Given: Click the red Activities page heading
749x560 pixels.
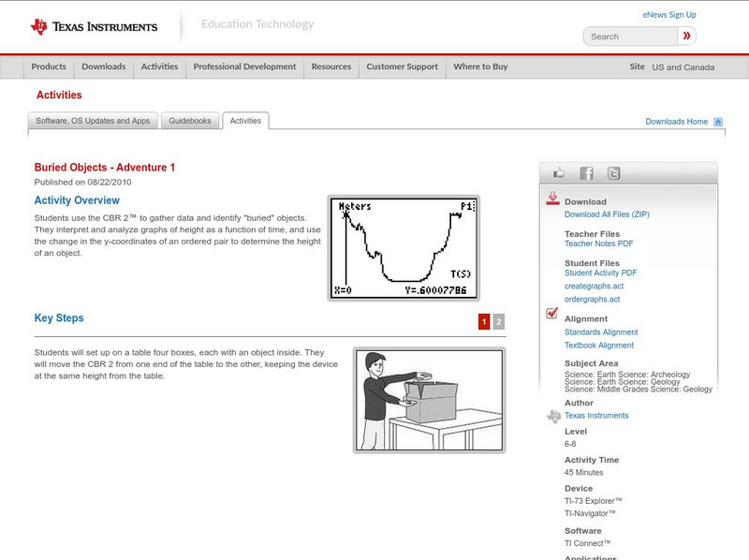Looking at the screenshot, I should [x=59, y=96].
